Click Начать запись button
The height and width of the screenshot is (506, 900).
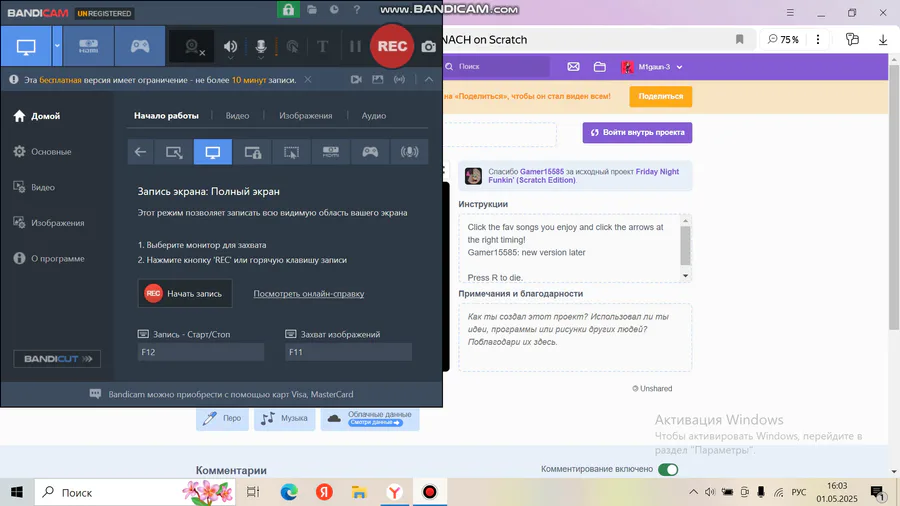click(185, 293)
